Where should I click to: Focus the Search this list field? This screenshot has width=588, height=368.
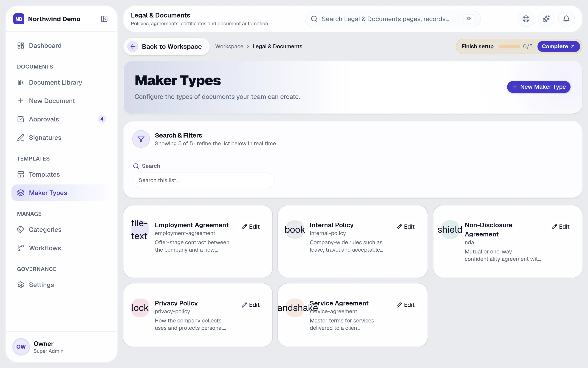[204, 180]
